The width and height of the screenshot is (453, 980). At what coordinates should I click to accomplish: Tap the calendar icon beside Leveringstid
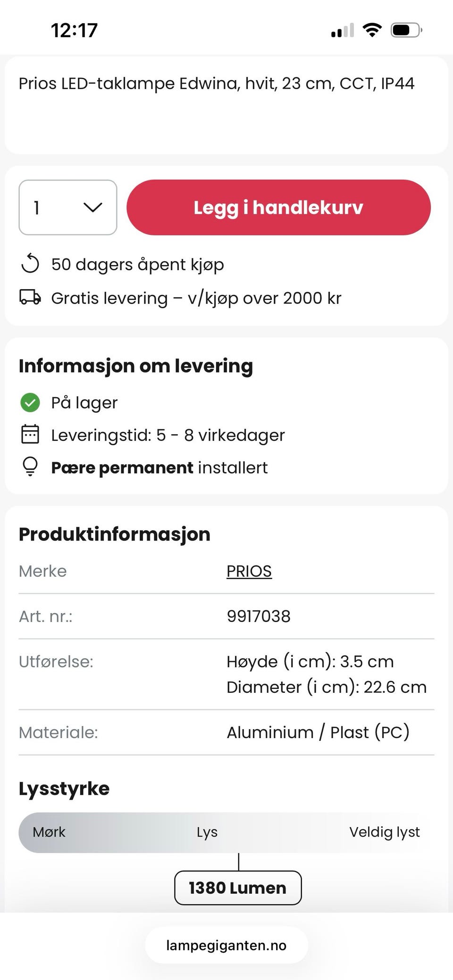point(30,434)
